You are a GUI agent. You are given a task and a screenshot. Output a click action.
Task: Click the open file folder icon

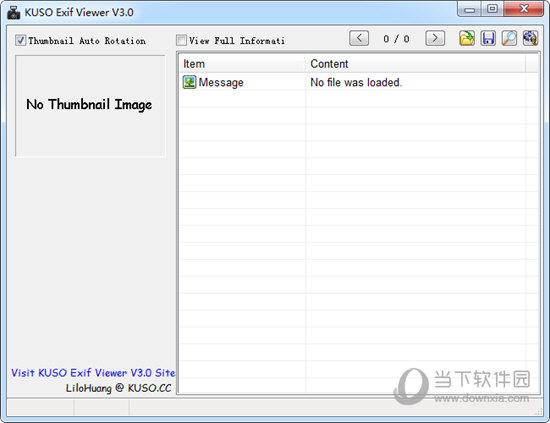(467, 38)
